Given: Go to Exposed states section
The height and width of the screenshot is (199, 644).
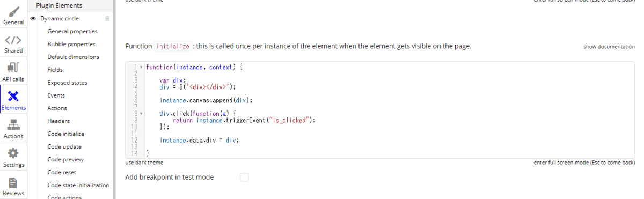Looking at the screenshot, I should point(67,83).
